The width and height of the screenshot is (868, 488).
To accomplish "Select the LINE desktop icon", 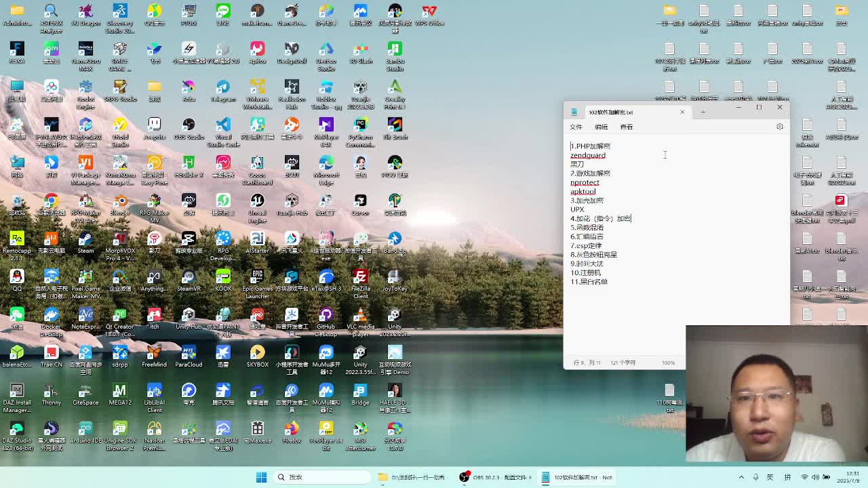I will tap(223, 15).
